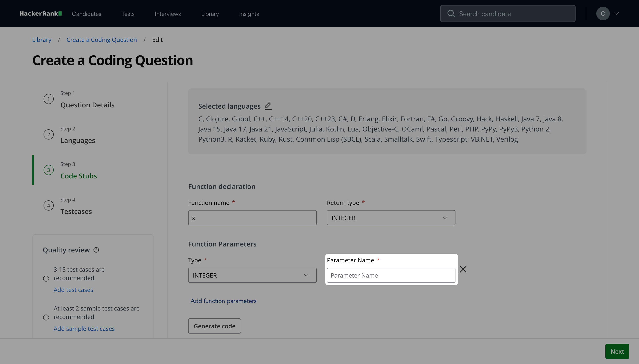The image size is (639, 364).
Task: Expand the account menu chevron
Action: tap(616, 14)
